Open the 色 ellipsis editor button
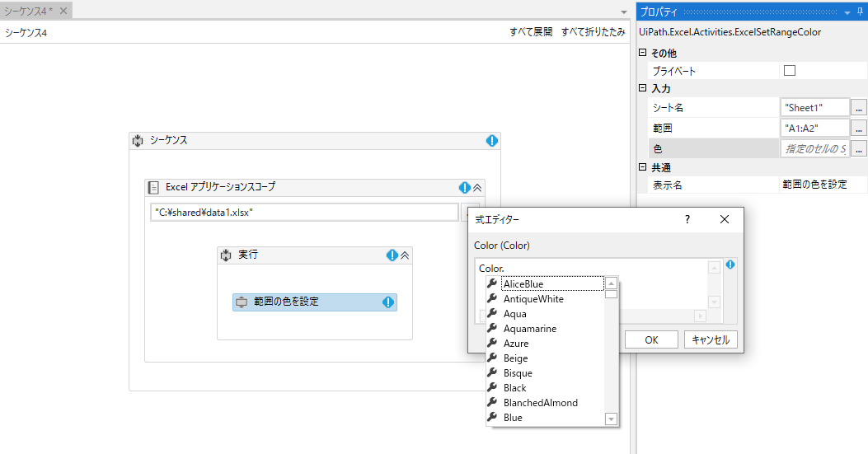The width and height of the screenshot is (868, 454). point(859,149)
